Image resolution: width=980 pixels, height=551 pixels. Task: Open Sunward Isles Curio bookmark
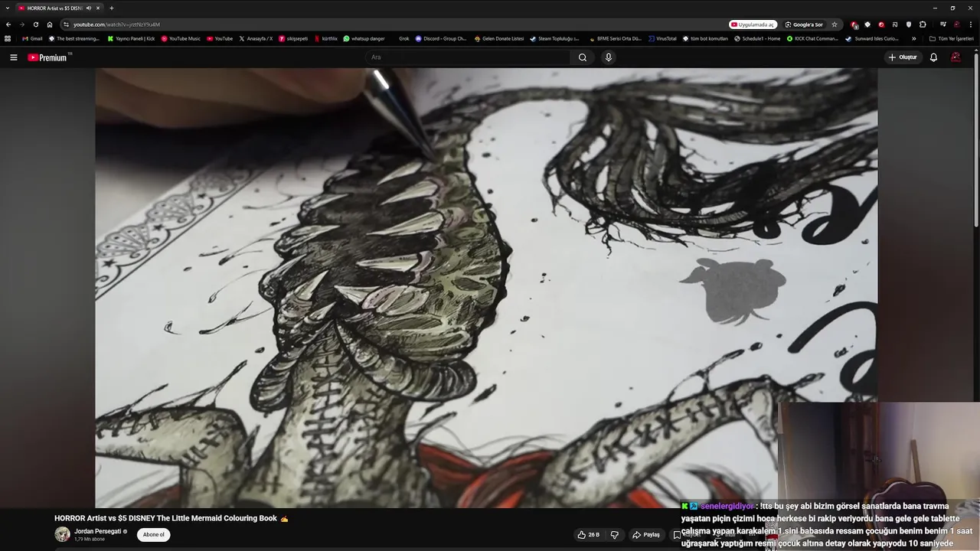point(872,38)
